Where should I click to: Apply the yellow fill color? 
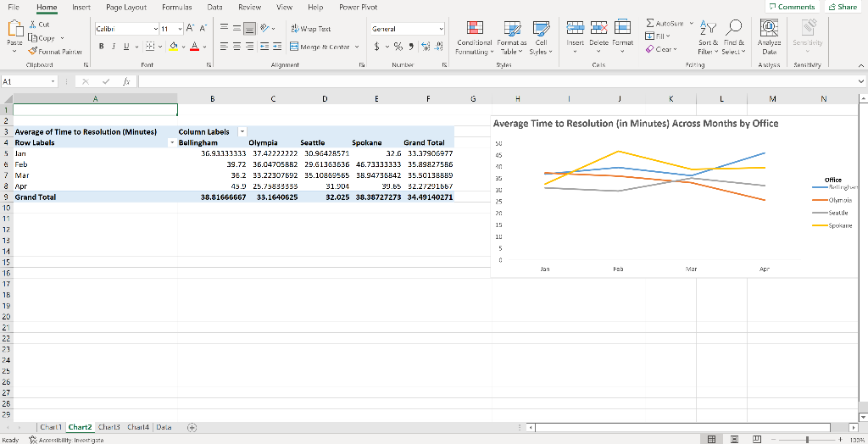(x=173, y=47)
